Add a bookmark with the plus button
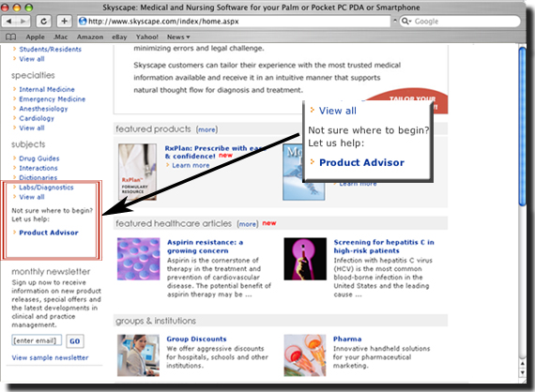The image size is (535, 392). 64,22
